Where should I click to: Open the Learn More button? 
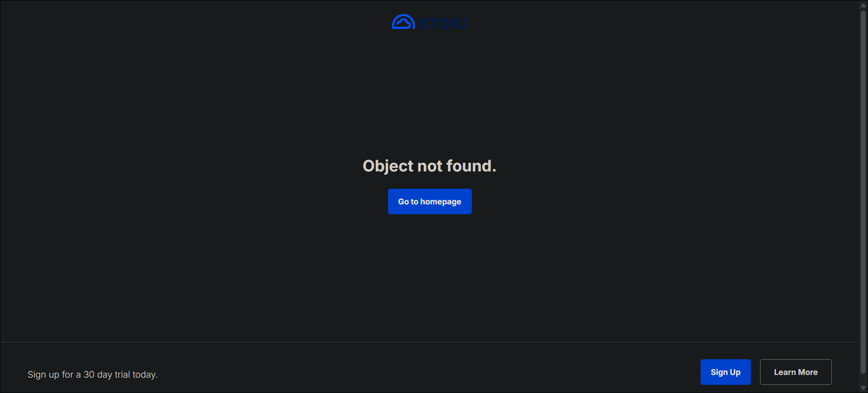click(x=795, y=372)
